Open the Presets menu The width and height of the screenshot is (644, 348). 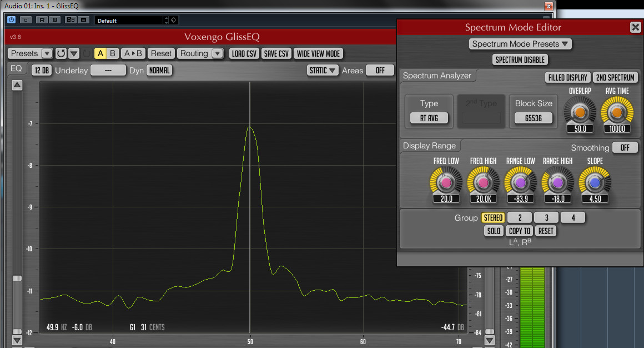[30, 53]
